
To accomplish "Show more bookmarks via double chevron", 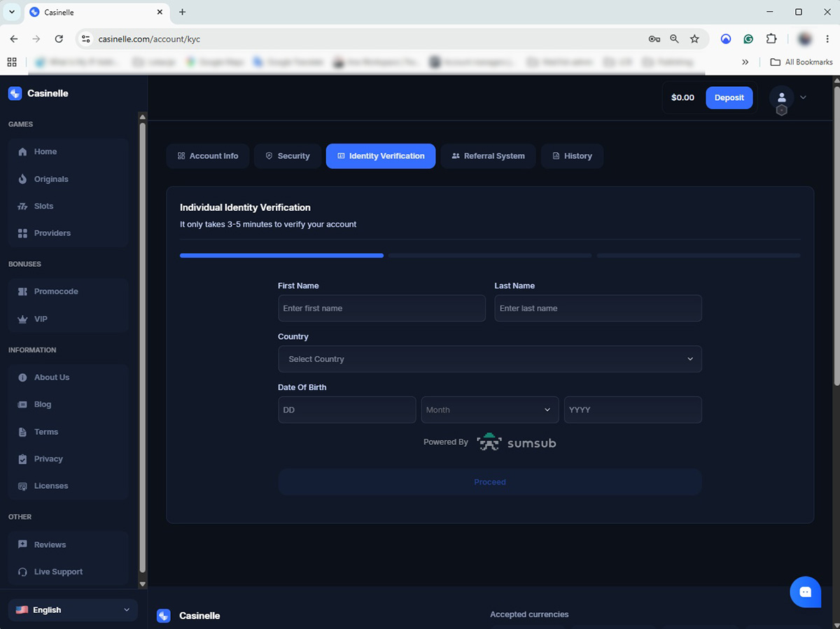I will (x=745, y=62).
